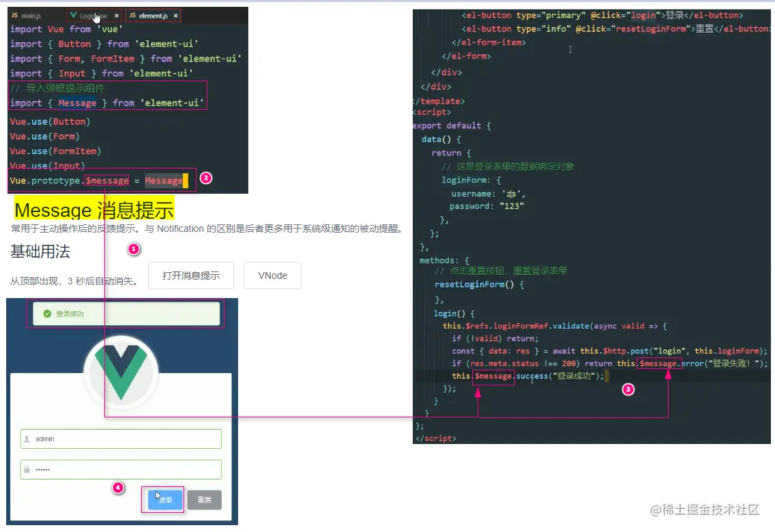Click the line "import Vue from 'vue'"
The image size is (775, 532).
point(65,29)
